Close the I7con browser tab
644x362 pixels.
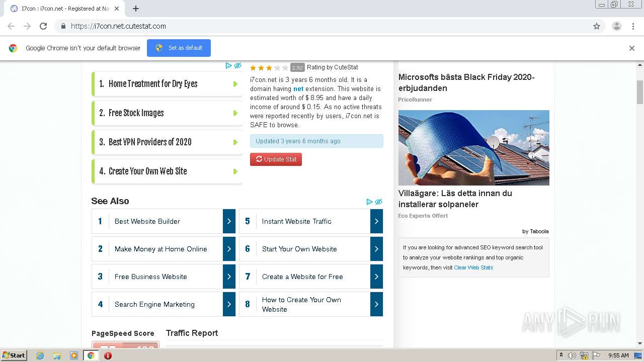[x=117, y=9]
